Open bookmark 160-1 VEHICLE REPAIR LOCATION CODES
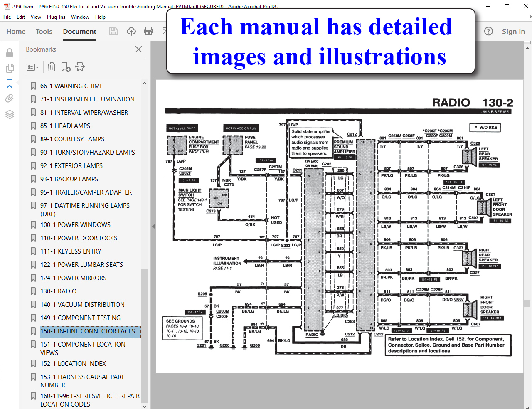The image size is (532, 409). 90,400
